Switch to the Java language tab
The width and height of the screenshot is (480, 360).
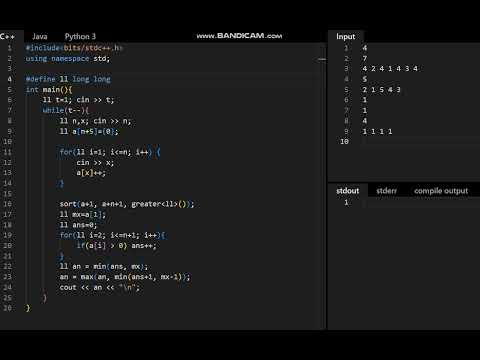pos(40,36)
